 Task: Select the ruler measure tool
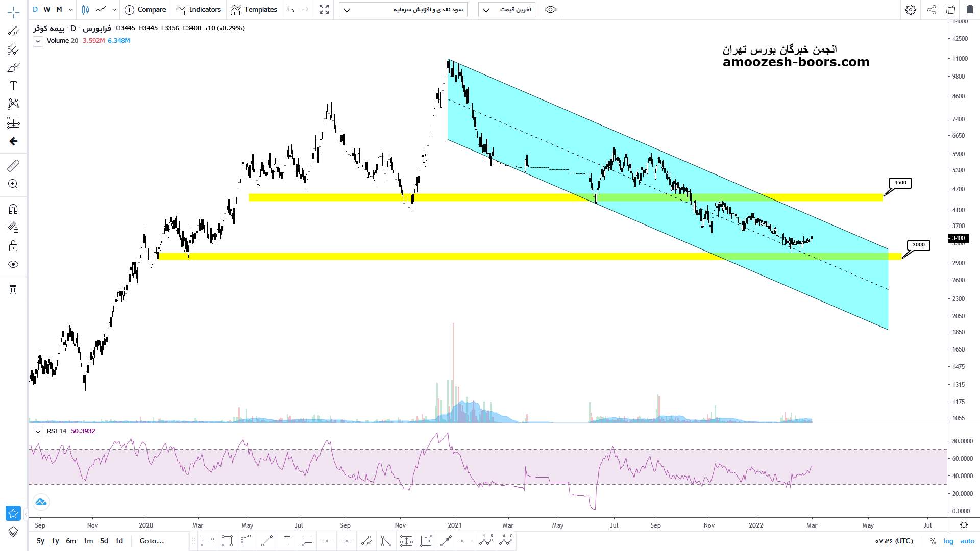(13, 166)
